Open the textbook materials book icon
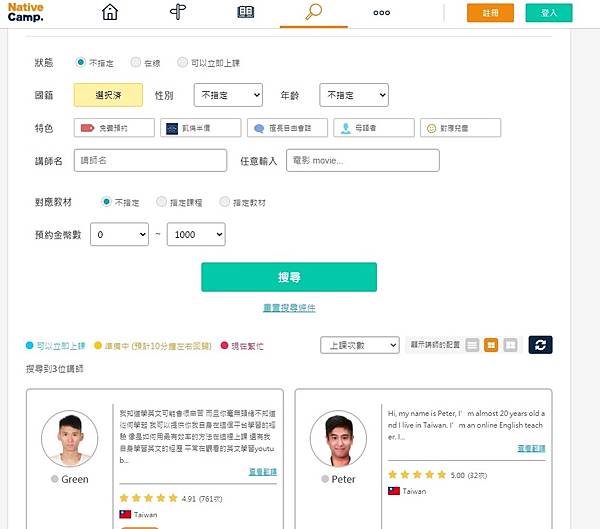600x529 pixels. pyautogui.click(x=246, y=12)
